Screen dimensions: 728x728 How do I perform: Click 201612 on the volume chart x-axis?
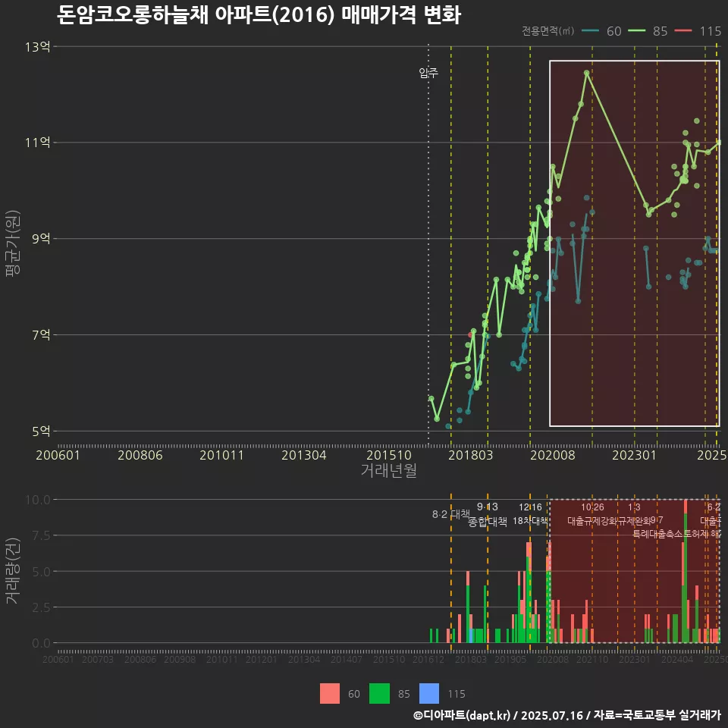point(428,660)
